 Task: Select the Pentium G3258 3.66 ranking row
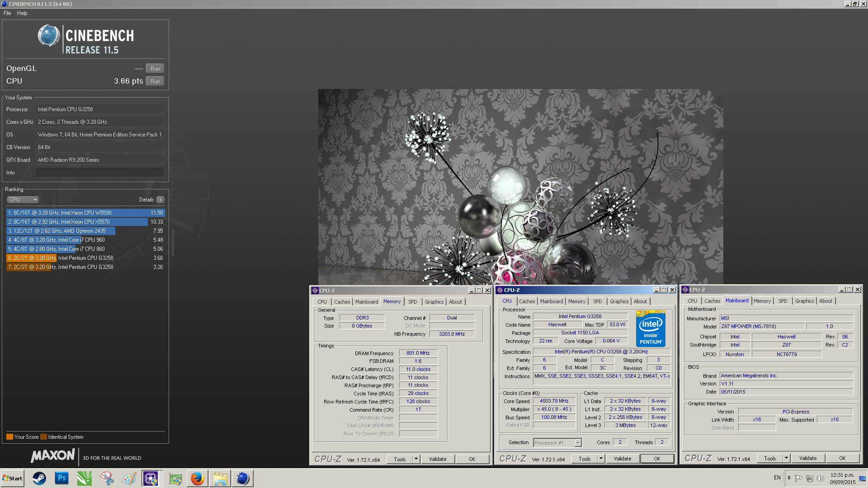point(85,258)
